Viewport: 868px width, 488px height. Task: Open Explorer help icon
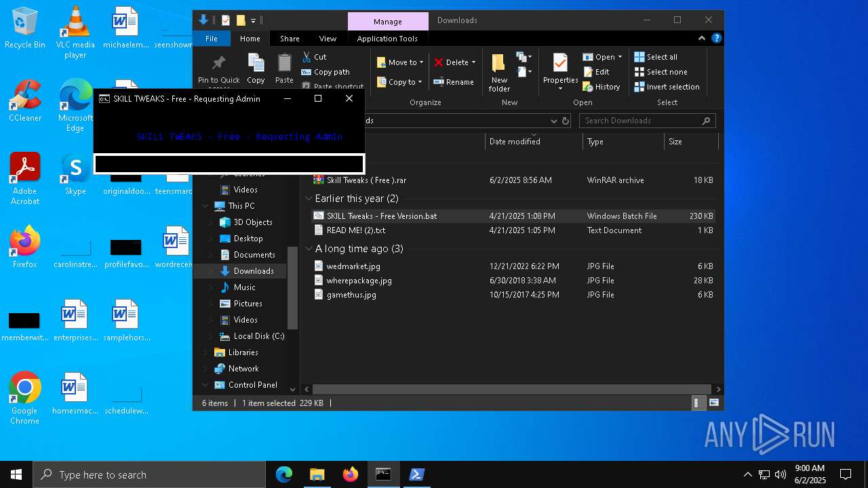click(716, 39)
